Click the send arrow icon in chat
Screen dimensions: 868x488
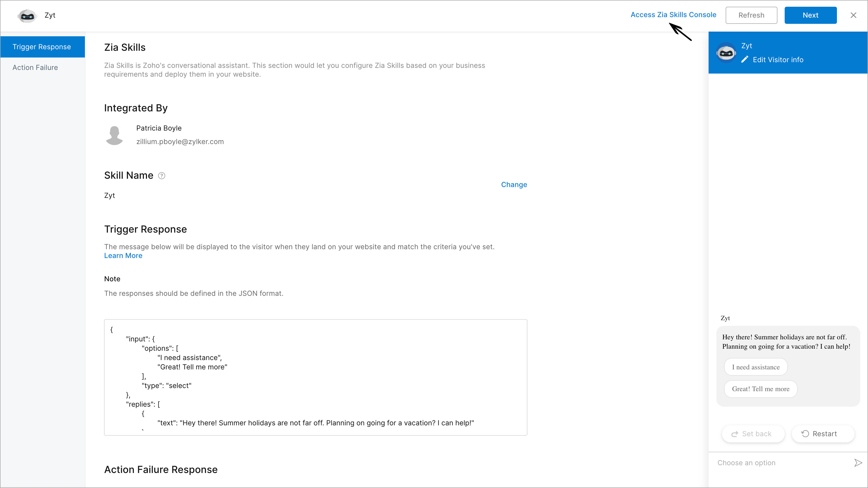858,463
